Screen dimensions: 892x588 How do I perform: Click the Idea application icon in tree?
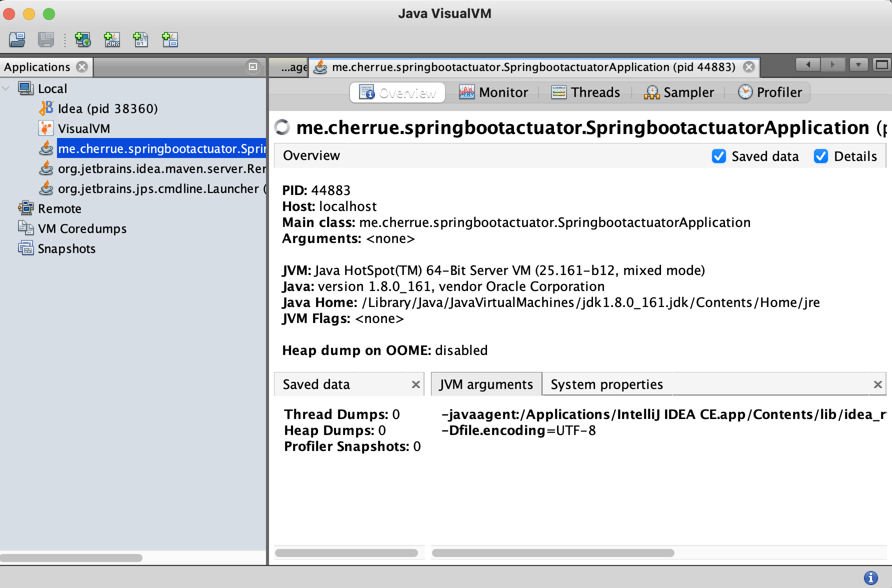(x=46, y=108)
